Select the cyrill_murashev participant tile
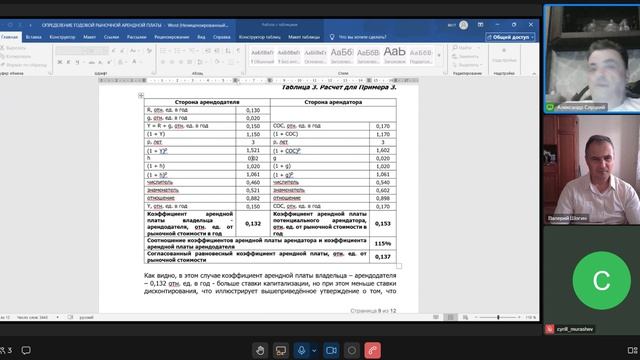Image resolution: width=640 pixels, height=360 pixels. click(591, 280)
